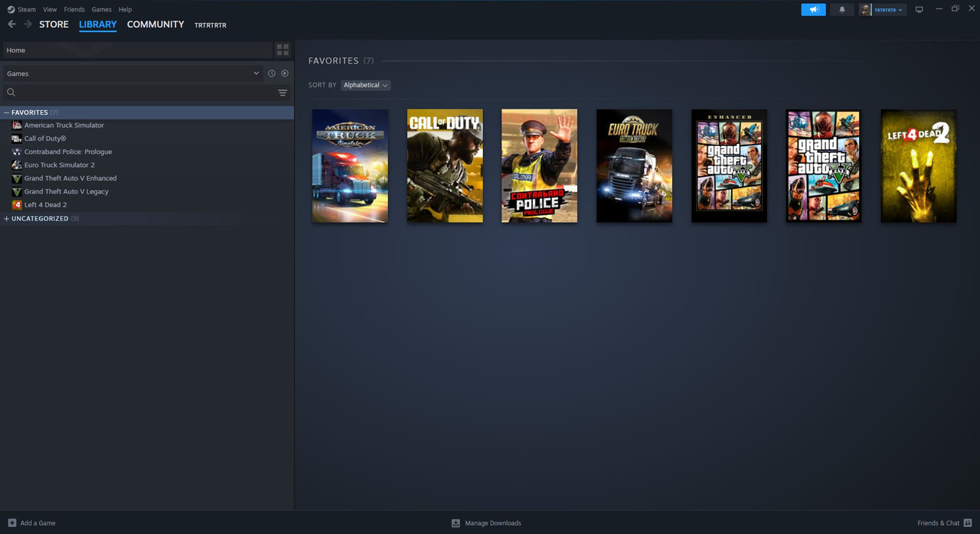Image resolution: width=980 pixels, height=534 pixels.
Task: Open the TRTRTRTR profile tab
Action: point(211,25)
